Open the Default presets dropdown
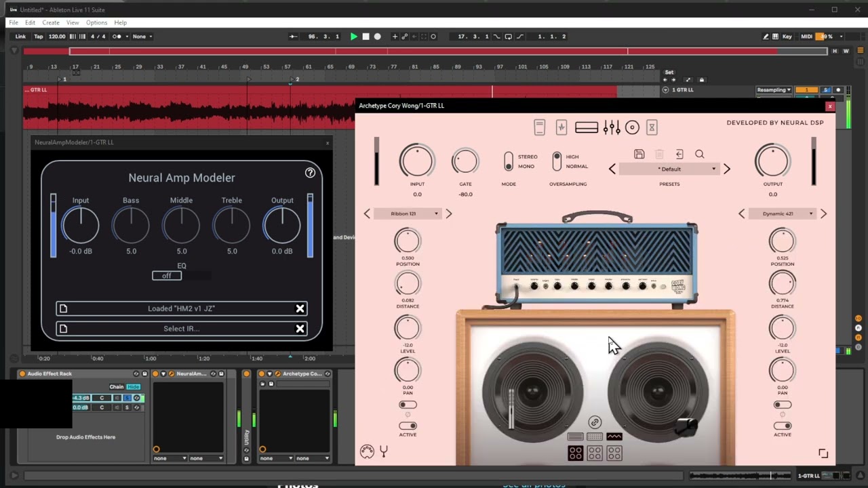This screenshot has height=488, width=868. (x=669, y=169)
